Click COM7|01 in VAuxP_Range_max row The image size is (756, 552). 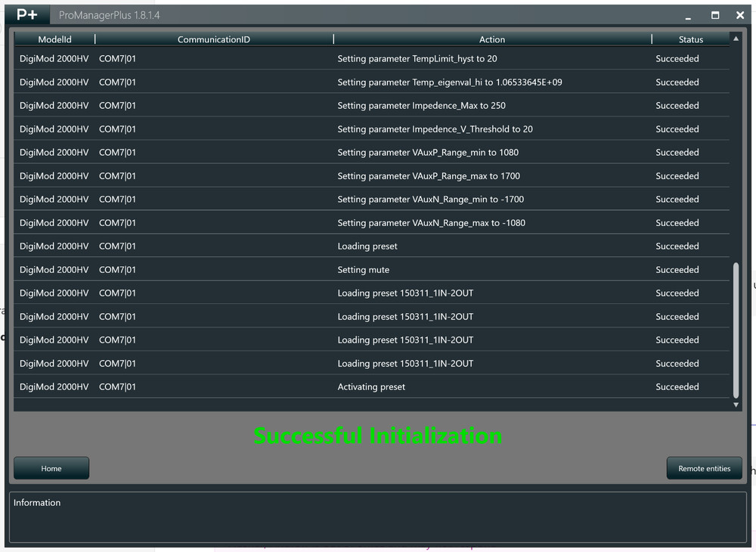pos(117,176)
